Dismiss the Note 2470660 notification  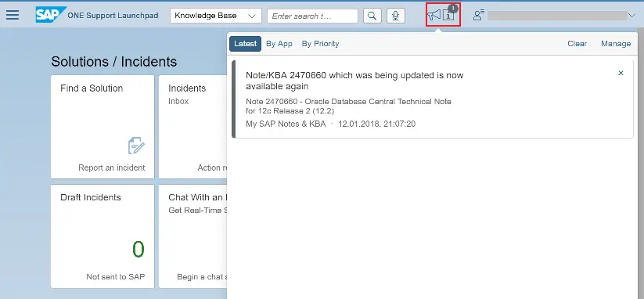[x=621, y=73]
